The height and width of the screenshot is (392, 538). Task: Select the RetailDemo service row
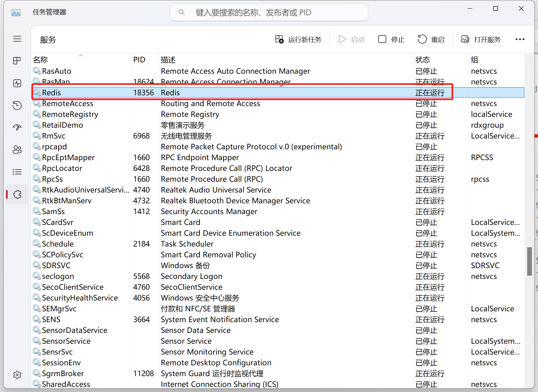278,125
